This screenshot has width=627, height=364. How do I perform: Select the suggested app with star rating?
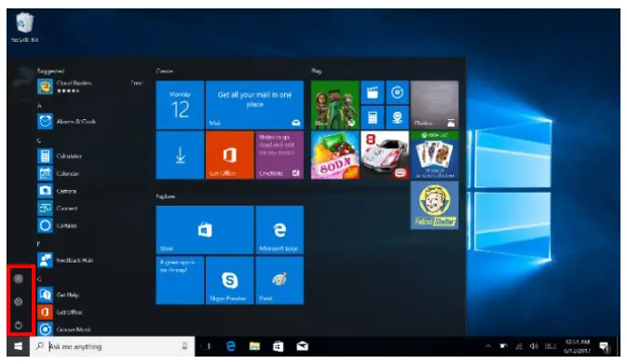(90, 87)
